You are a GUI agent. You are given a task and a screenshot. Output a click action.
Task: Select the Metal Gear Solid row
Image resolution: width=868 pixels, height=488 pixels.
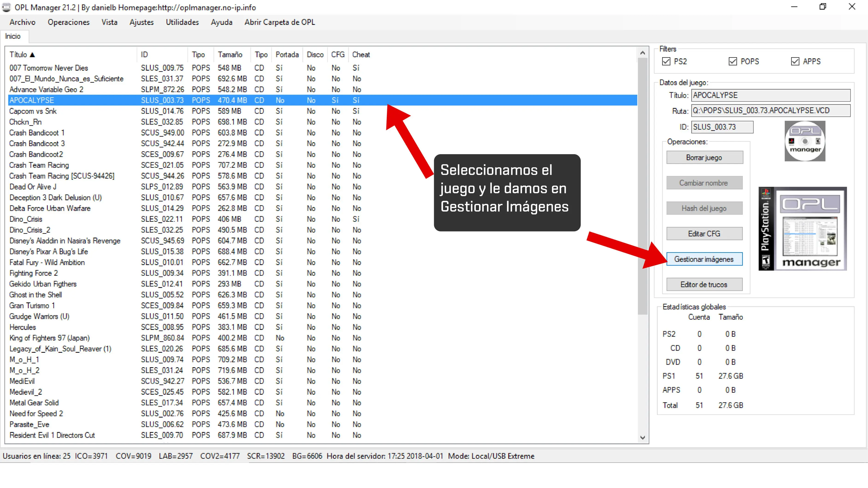pos(323,403)
